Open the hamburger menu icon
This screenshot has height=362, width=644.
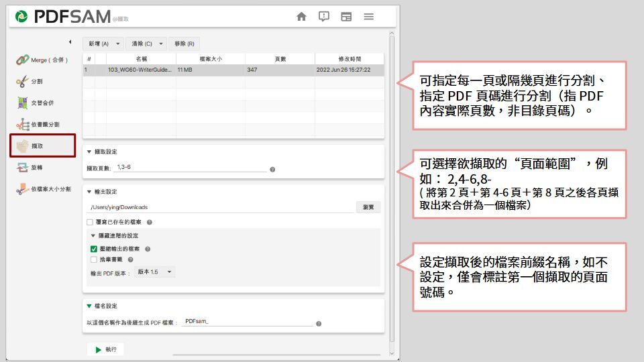(x=369, y=16)
